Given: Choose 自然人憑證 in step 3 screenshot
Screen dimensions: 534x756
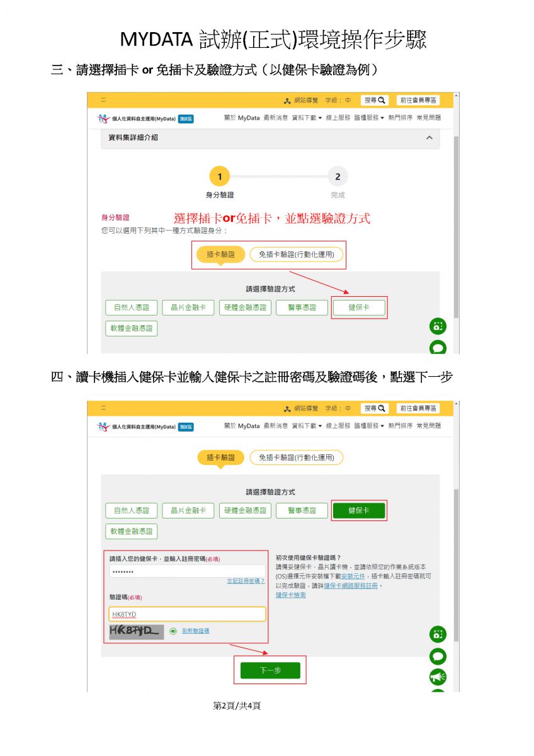Looking at the screenshot, I should 132,307.
